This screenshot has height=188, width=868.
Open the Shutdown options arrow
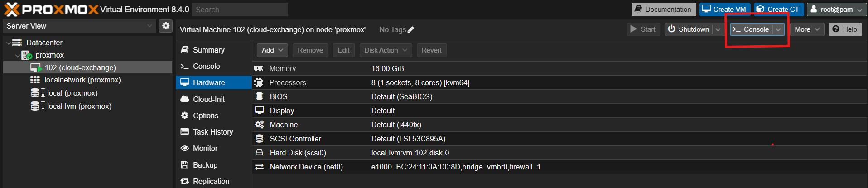coord(718,29)
